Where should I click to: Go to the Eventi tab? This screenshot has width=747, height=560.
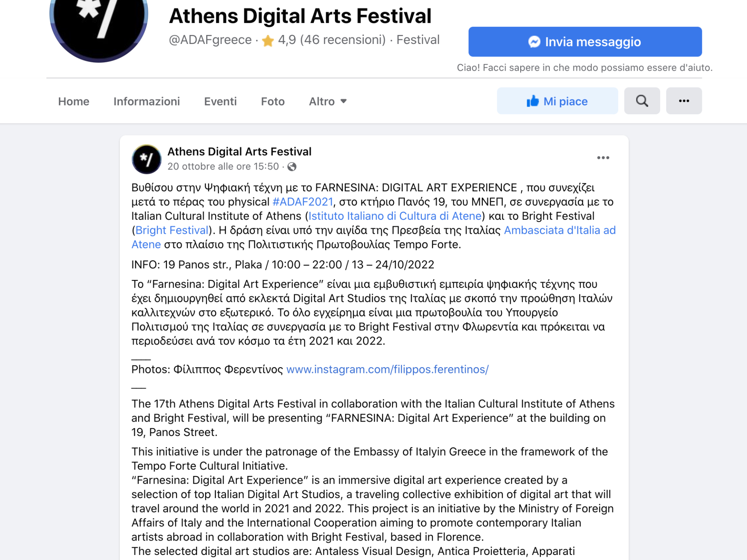pyautogui.click(x=220, y=101)
